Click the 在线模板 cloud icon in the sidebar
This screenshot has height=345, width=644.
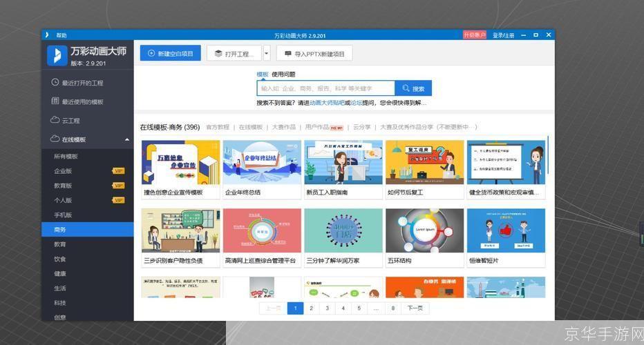55,139
